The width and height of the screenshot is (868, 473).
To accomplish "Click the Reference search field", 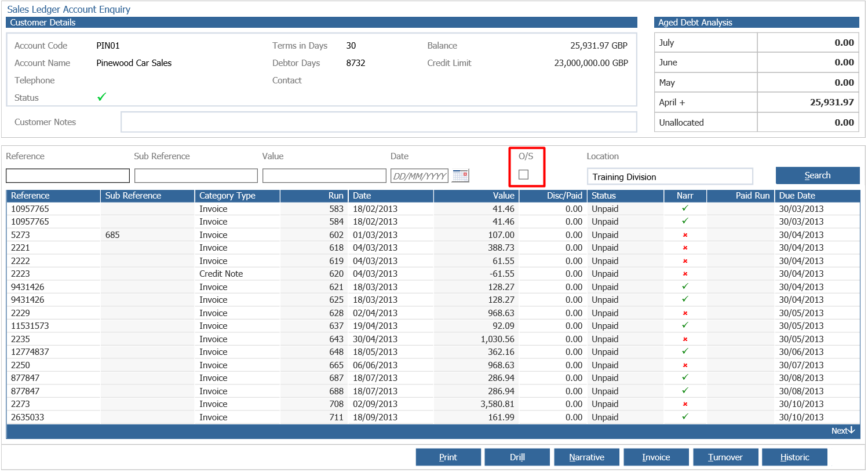I will [x=67, y=175].
